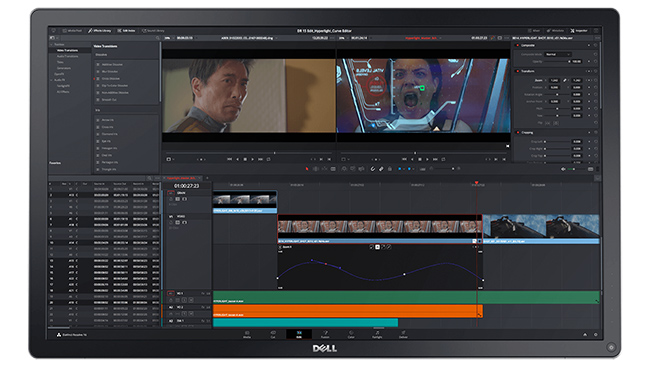650x366 pixels.
Task: Choose the red Selection Mode arrow tool
Action: click(307, 169)
